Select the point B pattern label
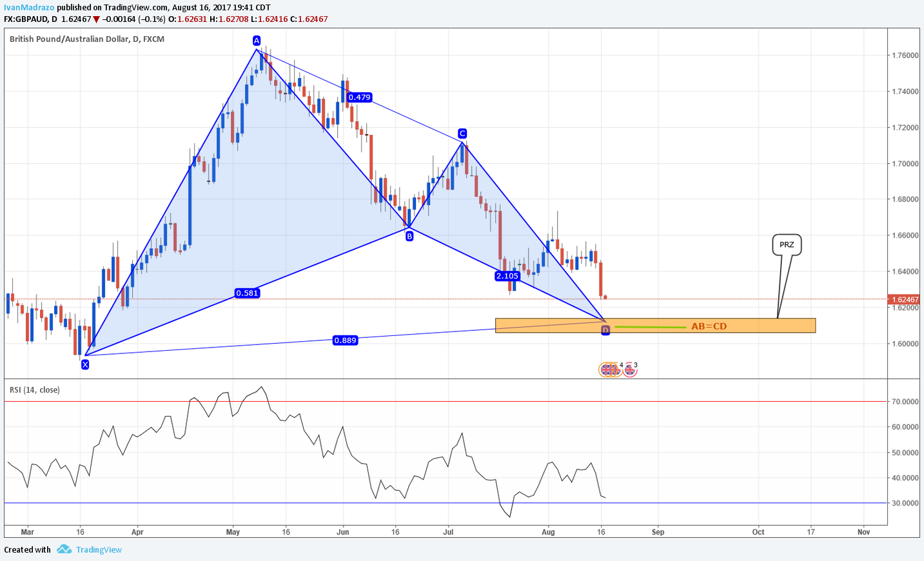 tap(409, 237)
